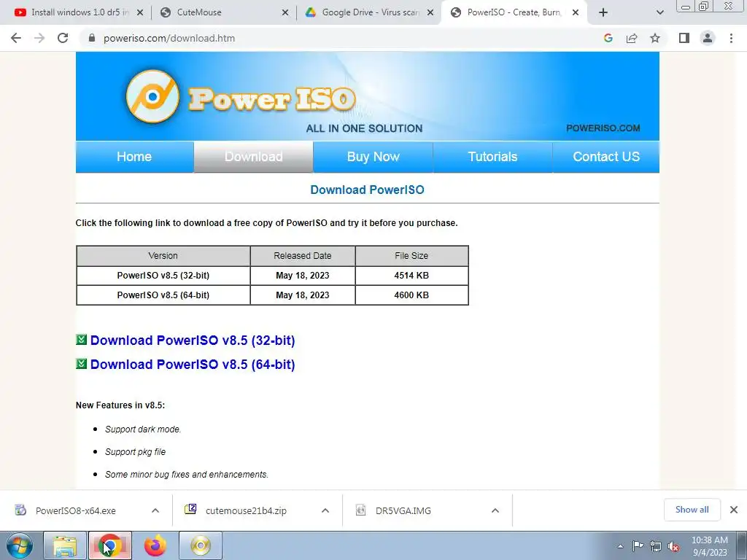
Task: Open the Download navigation item
Action: tap(253, 157)
